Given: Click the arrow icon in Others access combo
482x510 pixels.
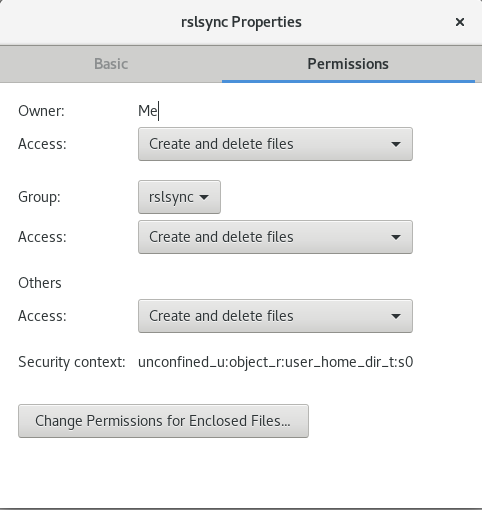Looking at the screenshot, I should pyautogui.click(x=396, y=316).
